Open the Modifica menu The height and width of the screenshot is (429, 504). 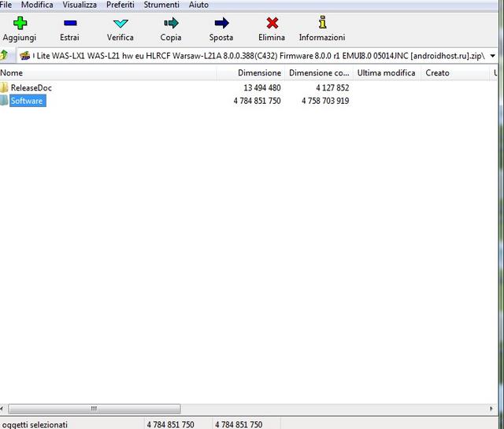click(x=37, y=5)
